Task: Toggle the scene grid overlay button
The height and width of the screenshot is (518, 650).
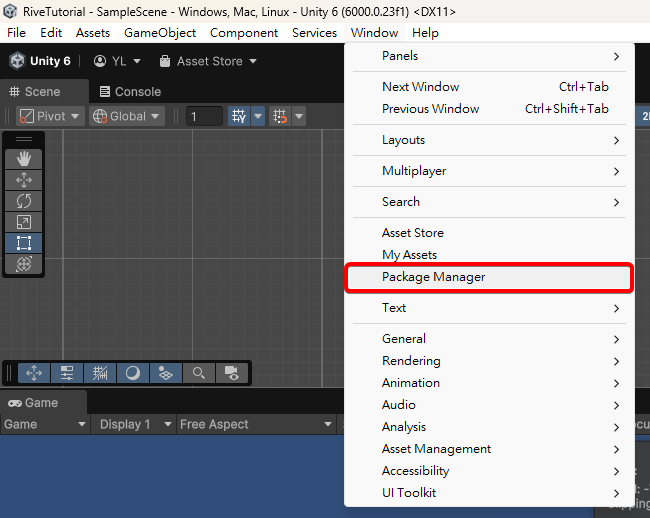Action: (100, 373)
